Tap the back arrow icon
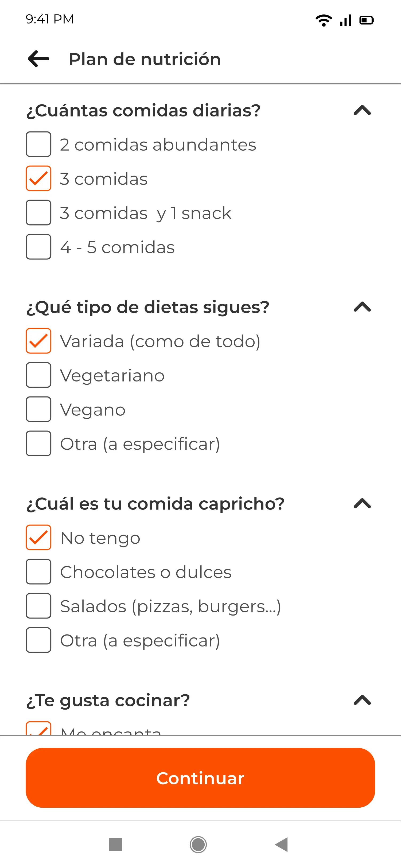 click(x=38, y=59)
